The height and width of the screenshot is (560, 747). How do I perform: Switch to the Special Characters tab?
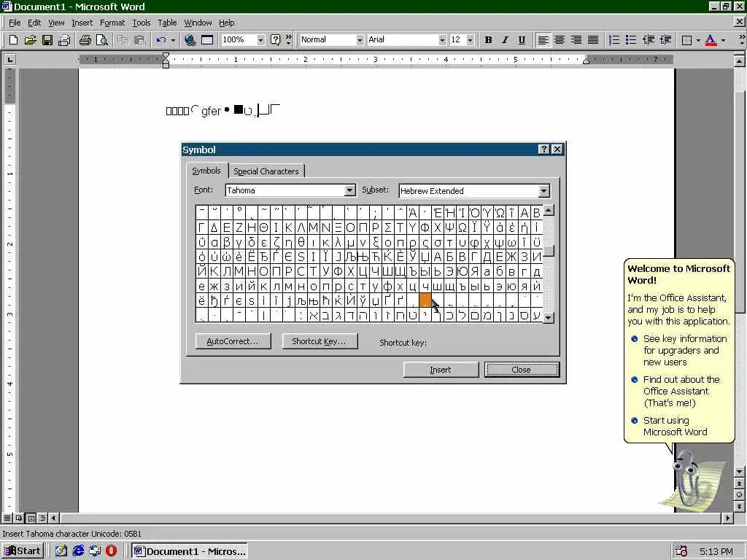coord(266,171)
